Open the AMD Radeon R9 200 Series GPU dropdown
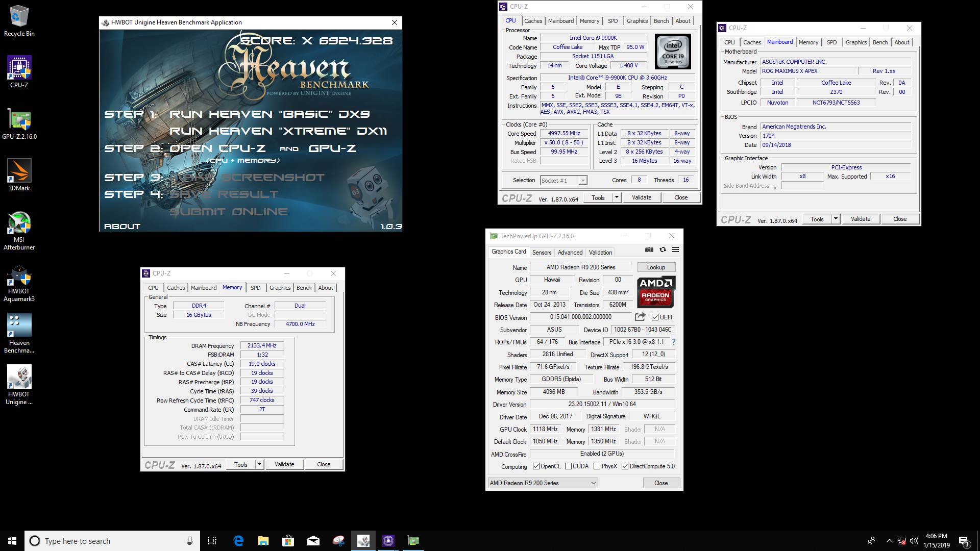The height and width of the screenshot is (551, 980). pyautogui.click(x=543, y=483)
